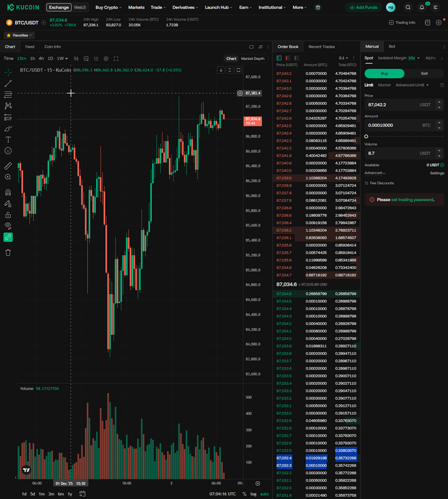Open the notifications bell
Screen dimensions: 448x499
click(x=422, y=7)
